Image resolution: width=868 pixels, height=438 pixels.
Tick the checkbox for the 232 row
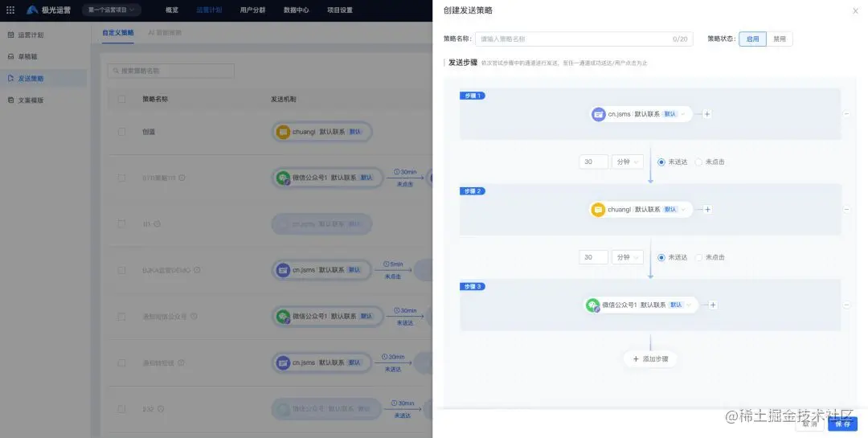(122, 409)
